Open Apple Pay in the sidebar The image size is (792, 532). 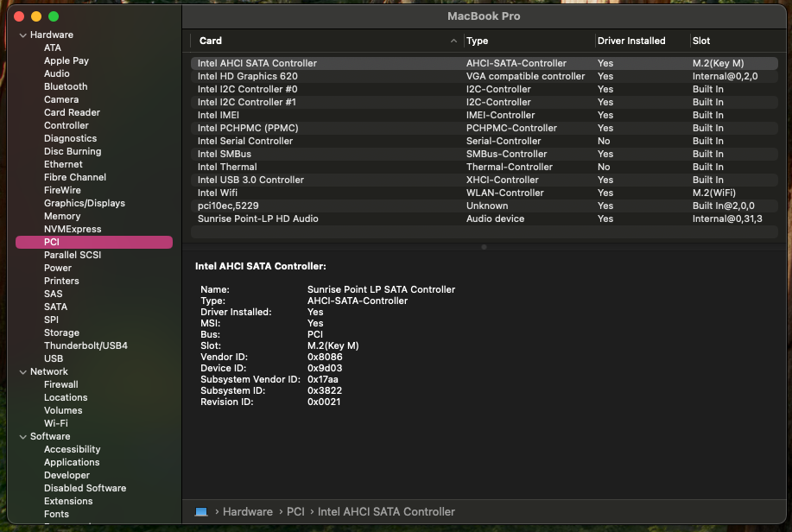[67, 60]
